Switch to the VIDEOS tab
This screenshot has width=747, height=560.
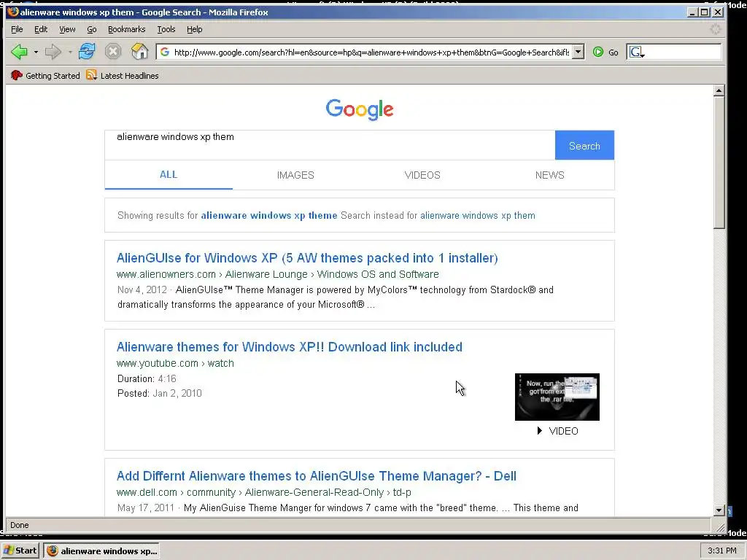[422, 175]
